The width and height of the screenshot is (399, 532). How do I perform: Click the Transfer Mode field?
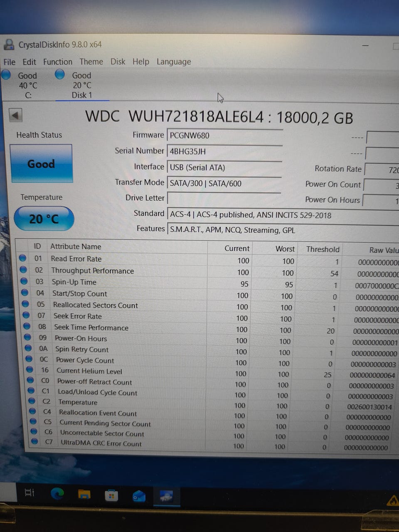coord(224,183)
